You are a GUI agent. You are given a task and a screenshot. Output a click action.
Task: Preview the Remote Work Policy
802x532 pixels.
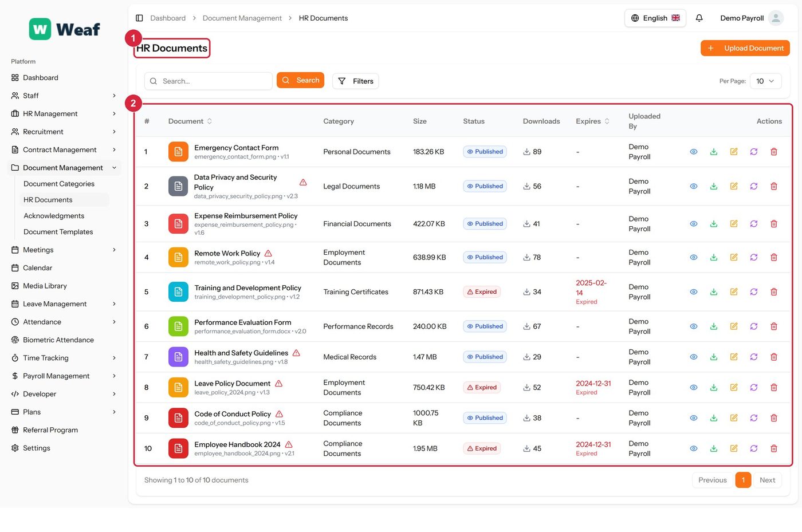click(x=694, y=257)
